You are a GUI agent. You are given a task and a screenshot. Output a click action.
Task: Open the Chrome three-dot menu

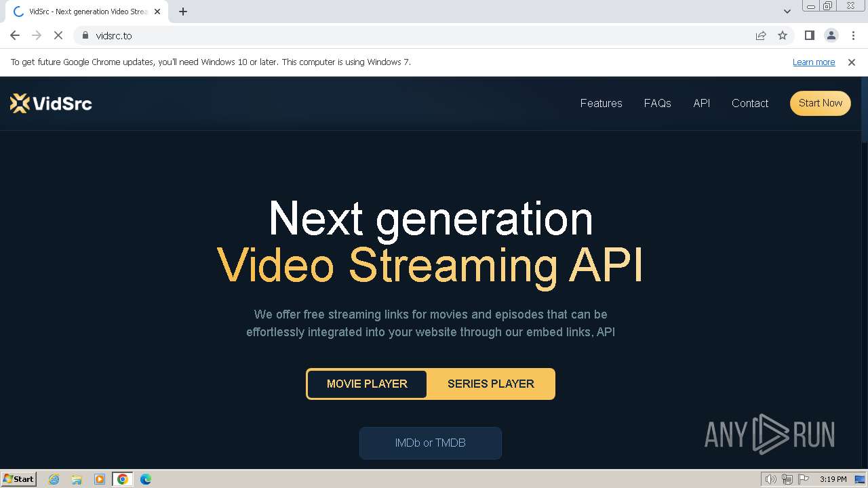pyautogui.click(x=853, y=35)
